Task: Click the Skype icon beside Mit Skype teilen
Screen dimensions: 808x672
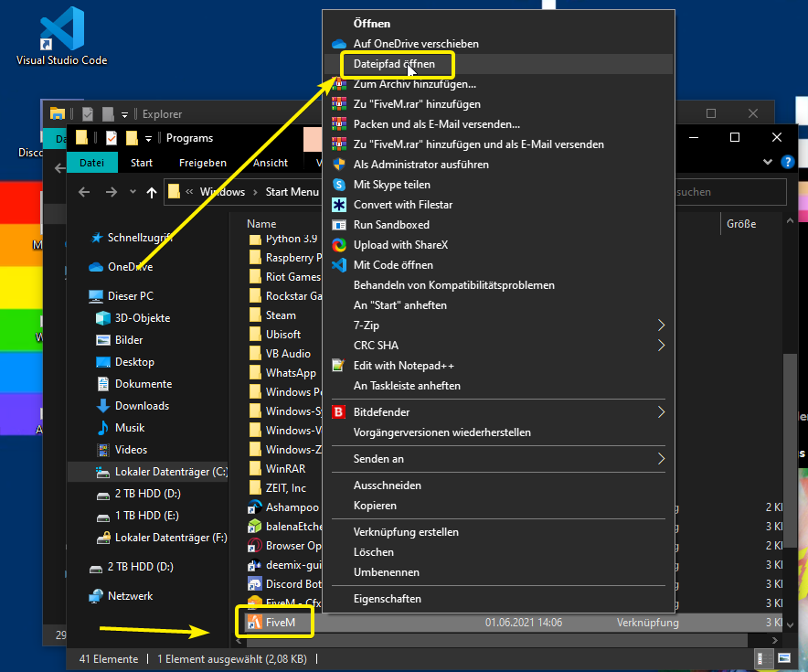Action: (339, 185)
